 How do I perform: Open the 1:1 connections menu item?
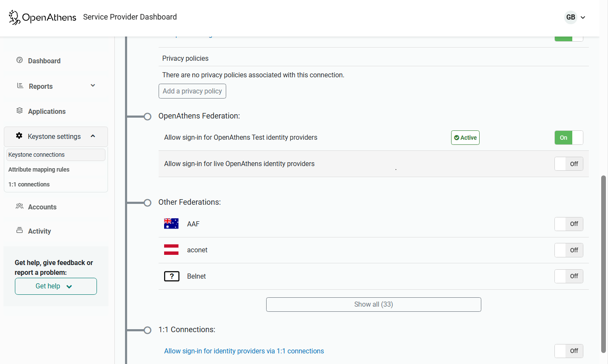tap(28, 184)
